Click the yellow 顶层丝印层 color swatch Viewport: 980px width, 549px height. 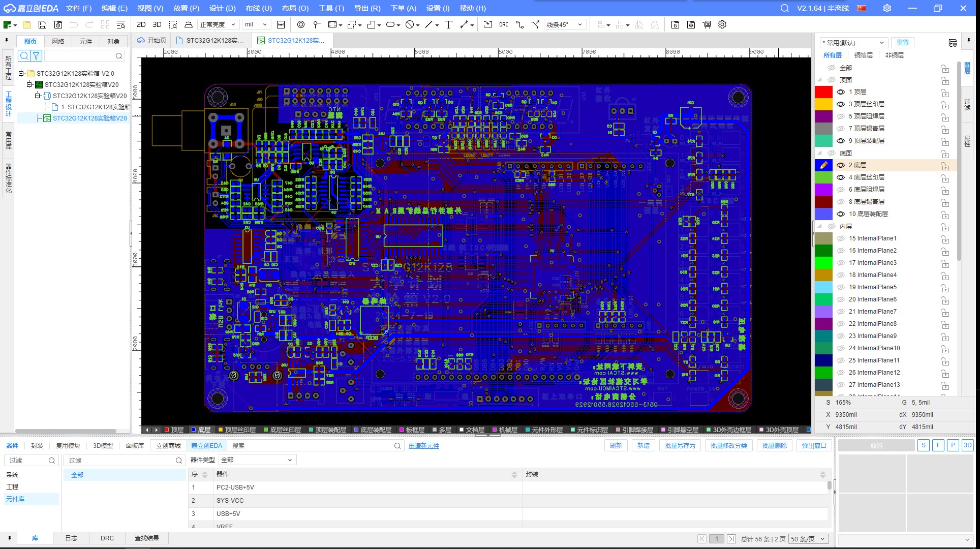tap(823, 104)
